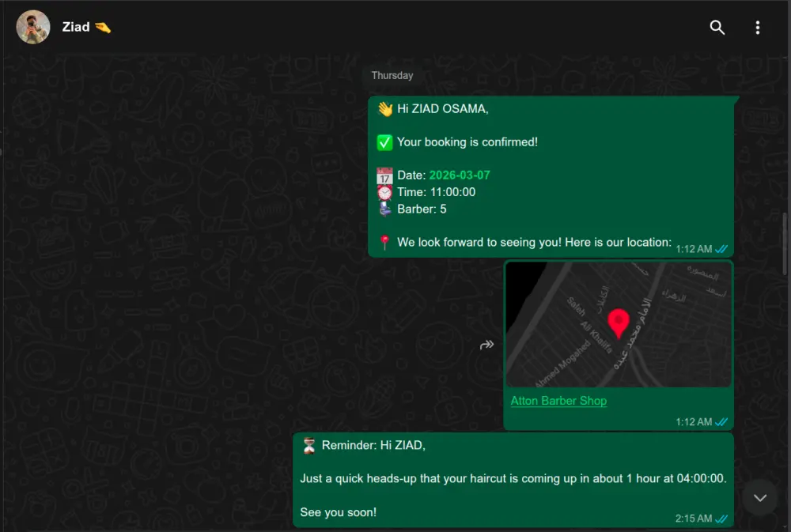Click the forward arrow beside the location message
This screenshot has width=791, height=532.
[486, 345]
